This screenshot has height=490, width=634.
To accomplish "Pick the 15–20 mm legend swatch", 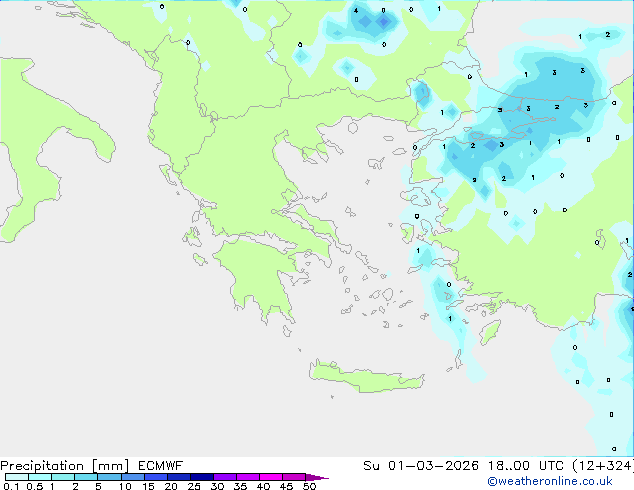I will [x=155, y=477].
